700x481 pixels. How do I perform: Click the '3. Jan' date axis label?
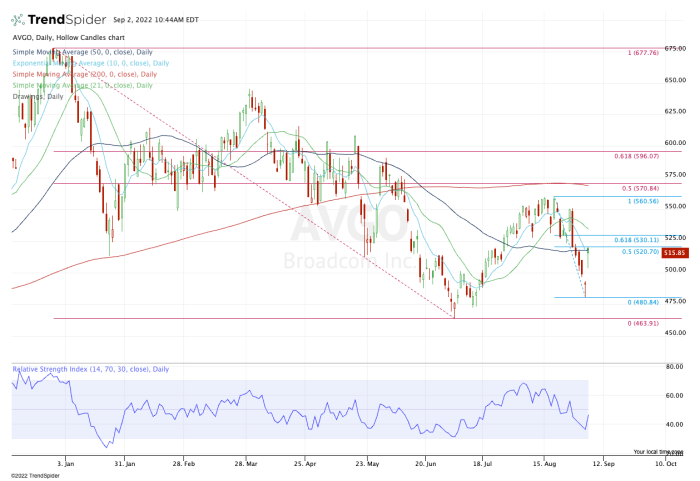[66, 464]
